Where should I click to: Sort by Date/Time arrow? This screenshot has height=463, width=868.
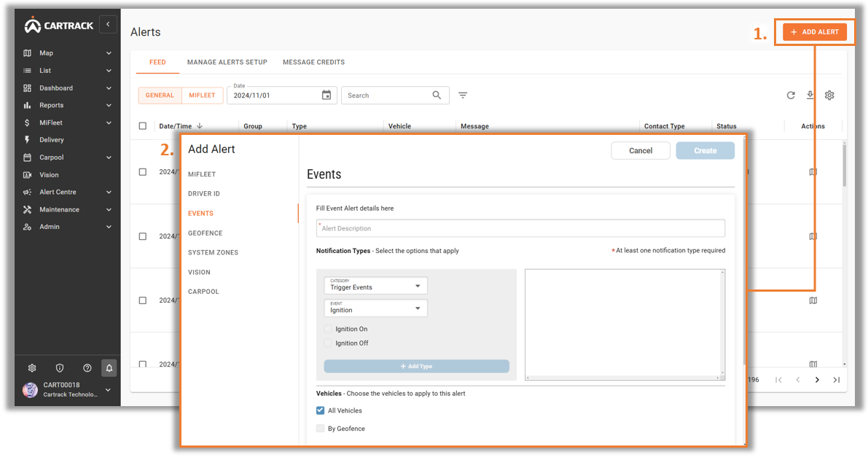coord(200,126)
